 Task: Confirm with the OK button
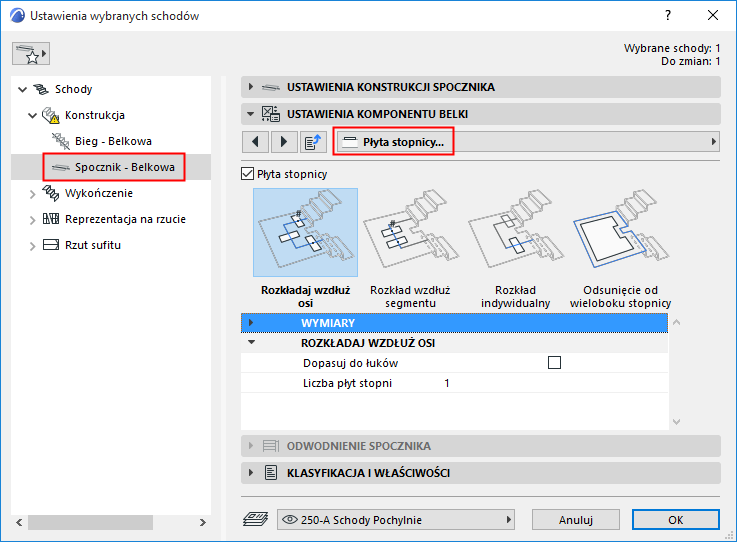(x=675, y=519)
